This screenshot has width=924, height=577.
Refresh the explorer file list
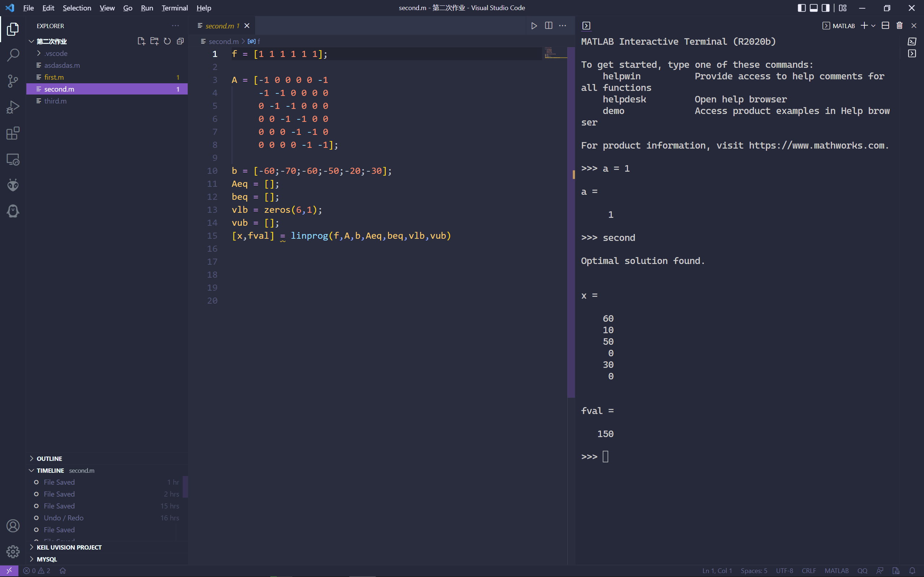coord(167,41)
